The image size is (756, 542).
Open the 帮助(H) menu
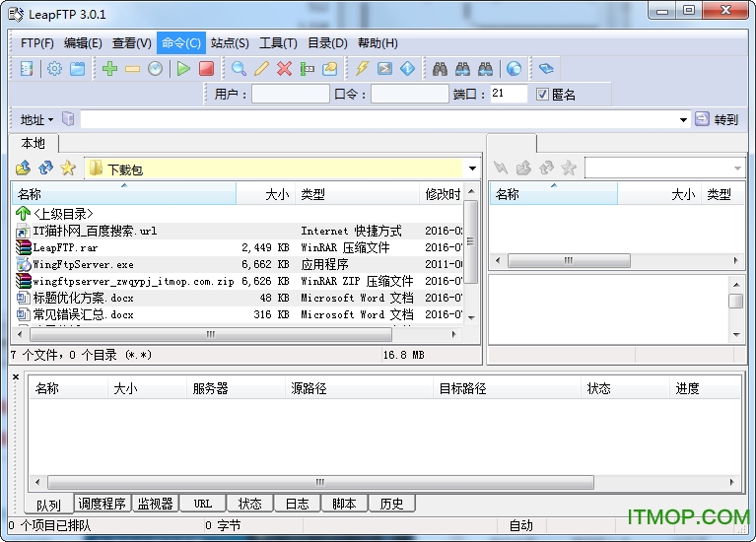click(x=378, y=43)
